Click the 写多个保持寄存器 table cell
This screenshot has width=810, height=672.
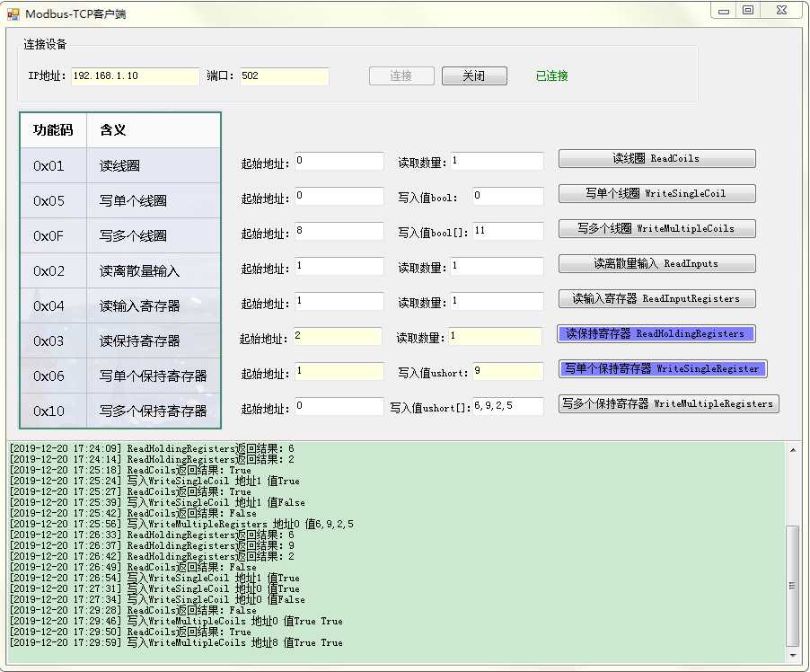[x=154, y=411]
